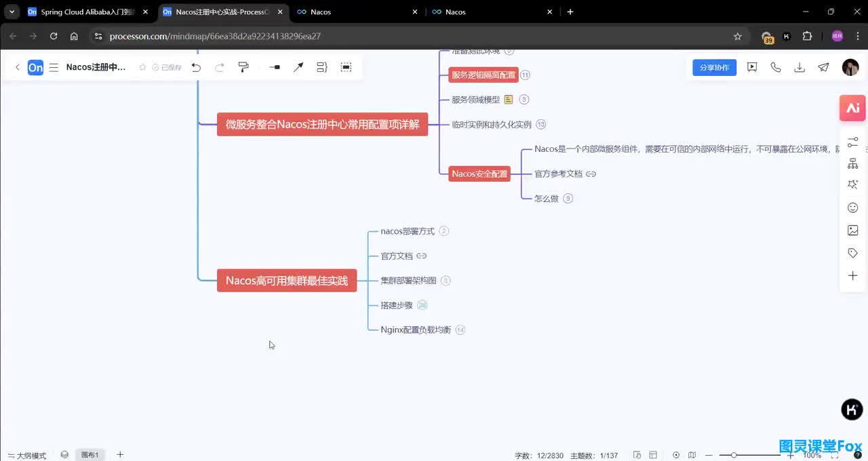Expand collapsed count 5 beside 集群部署架构图
Image resolution: width=868 pixels, height=461 pixels.
tap(446, 281)
